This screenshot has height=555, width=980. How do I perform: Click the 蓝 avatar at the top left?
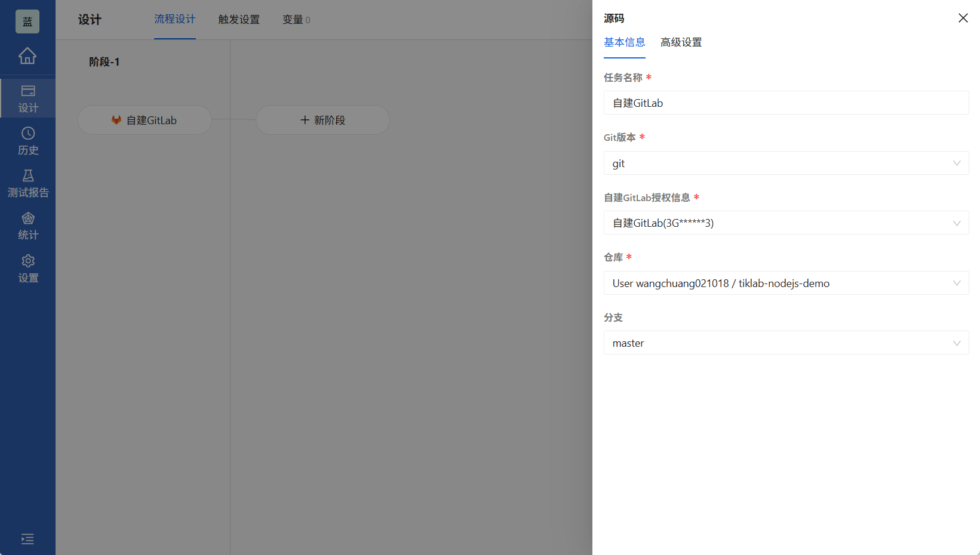(x=27, y=21)
